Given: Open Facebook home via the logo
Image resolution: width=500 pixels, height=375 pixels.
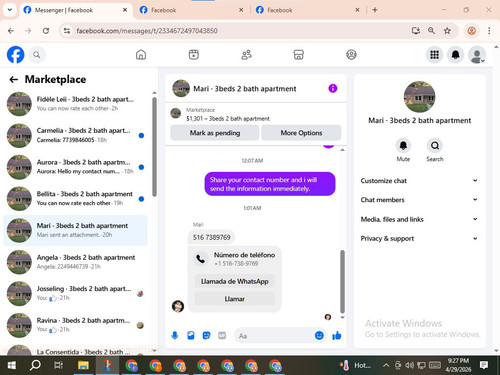Looking at the screenshot, I should (16, 55).
